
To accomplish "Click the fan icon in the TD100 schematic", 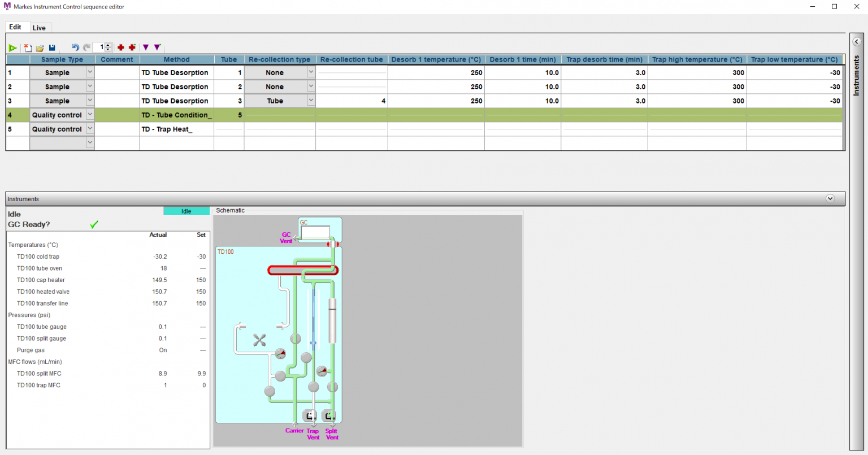I will pyautogui.click(x=259, y=340).
